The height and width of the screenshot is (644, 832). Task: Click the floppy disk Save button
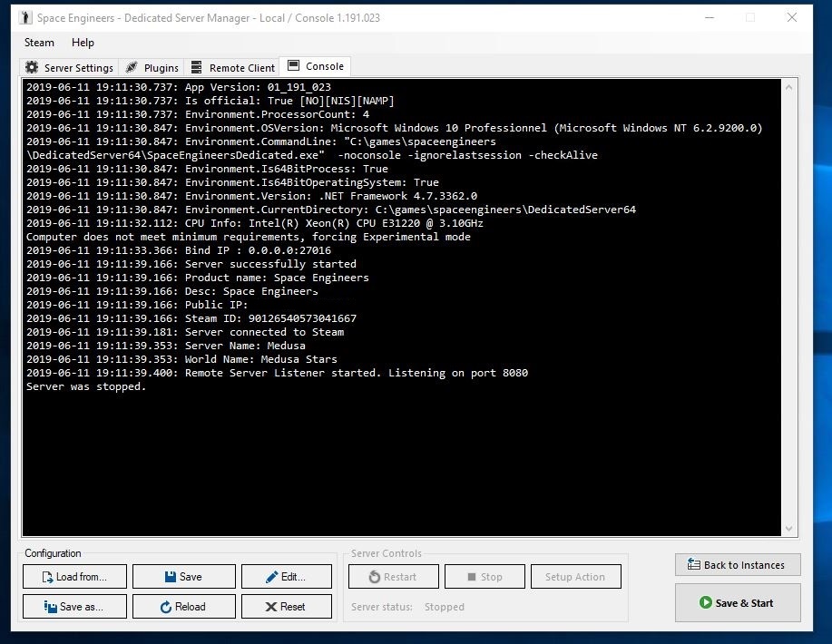coord(183,577)
